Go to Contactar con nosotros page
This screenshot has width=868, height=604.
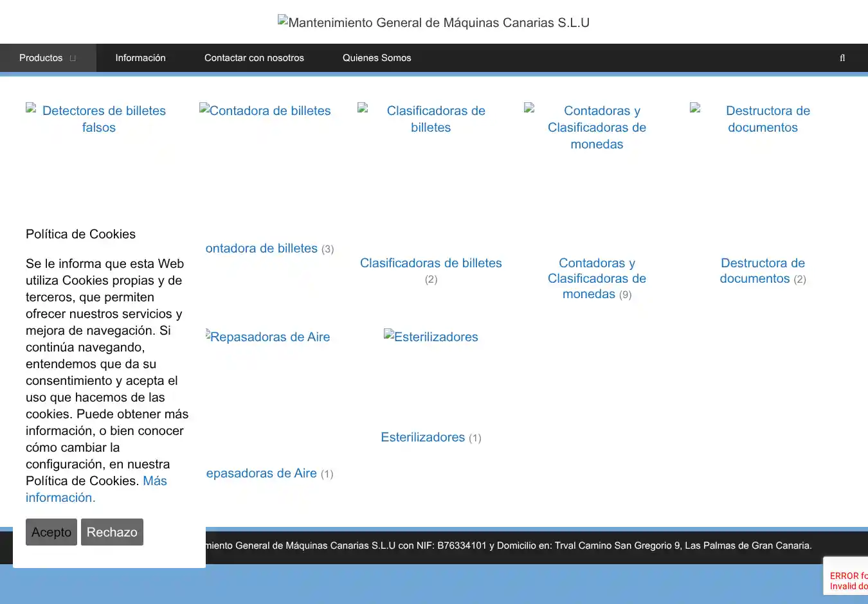coord(254,58)
